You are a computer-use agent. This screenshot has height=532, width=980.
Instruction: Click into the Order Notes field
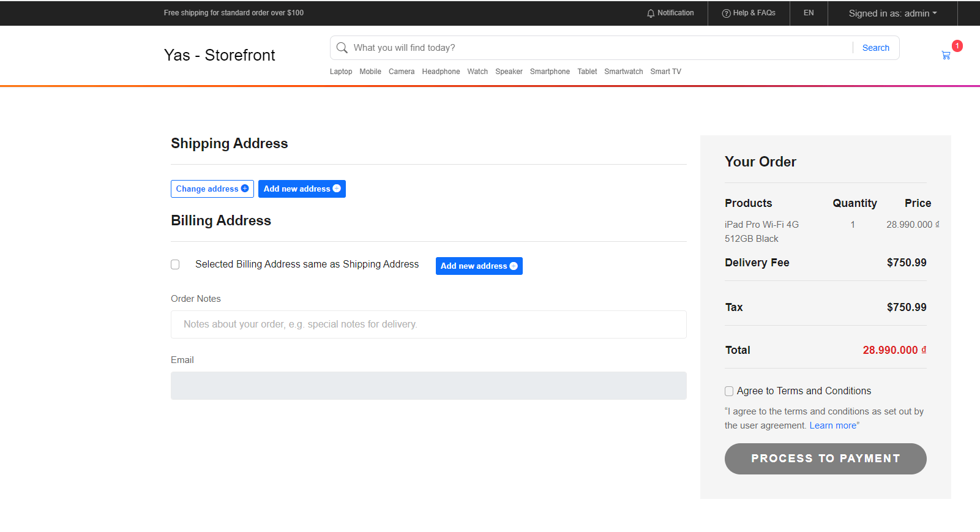(x=428, y=324)
